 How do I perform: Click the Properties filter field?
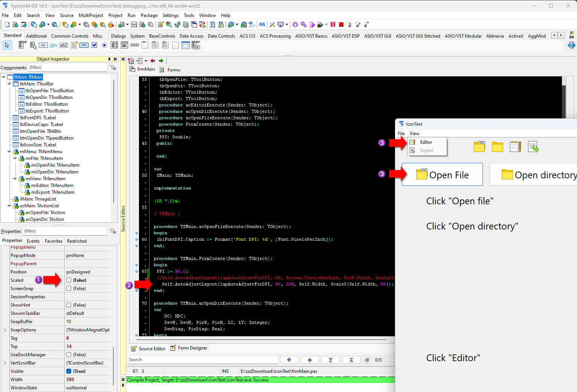tap(65, 231)
